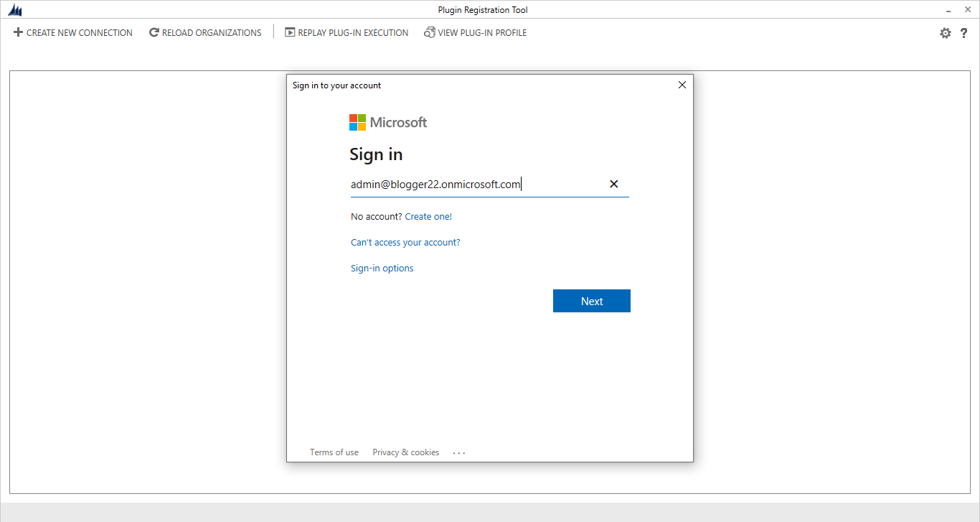Screen dimensions: 980x522
Task: Open View Plug-in Profile
Action: coord(475,32)
